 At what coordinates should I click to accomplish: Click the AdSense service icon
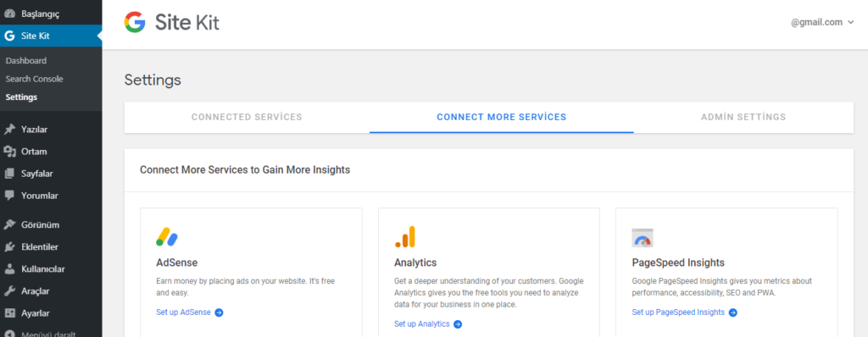(x=167, y=237)
